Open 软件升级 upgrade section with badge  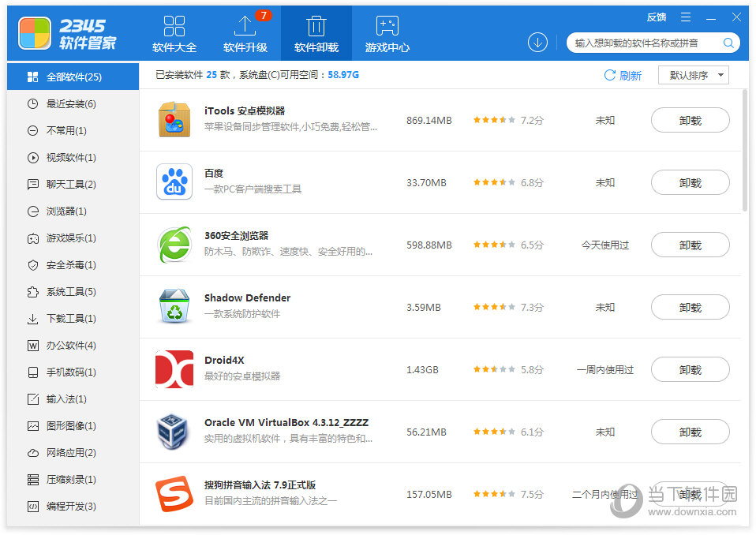click(245, 33)
